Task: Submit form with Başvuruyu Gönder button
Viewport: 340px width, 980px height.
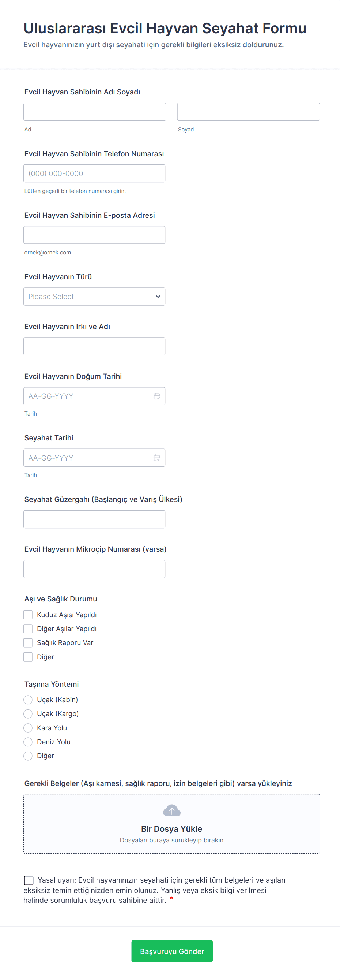Action: (x=172, y=951)
